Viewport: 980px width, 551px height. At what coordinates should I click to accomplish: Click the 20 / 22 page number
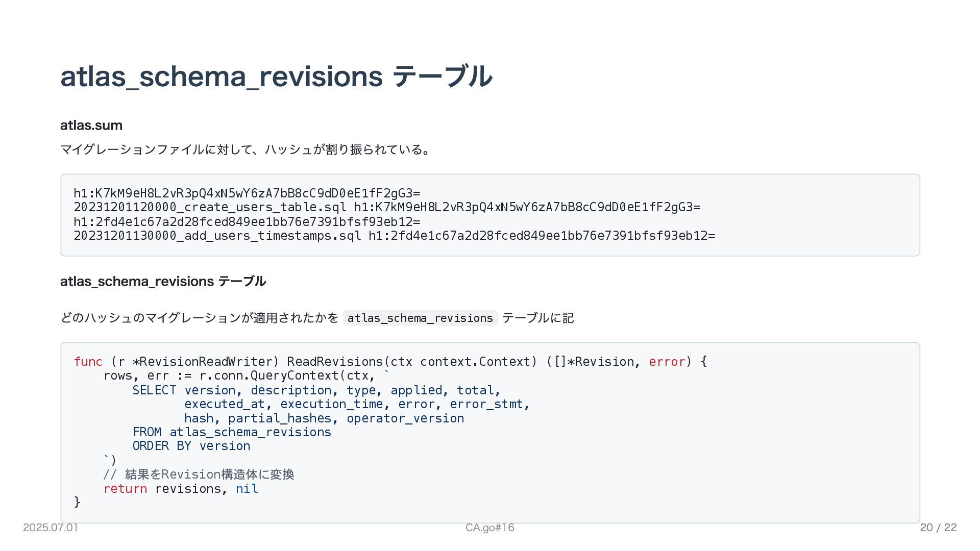pyautogui.click(x=938, y=528)
